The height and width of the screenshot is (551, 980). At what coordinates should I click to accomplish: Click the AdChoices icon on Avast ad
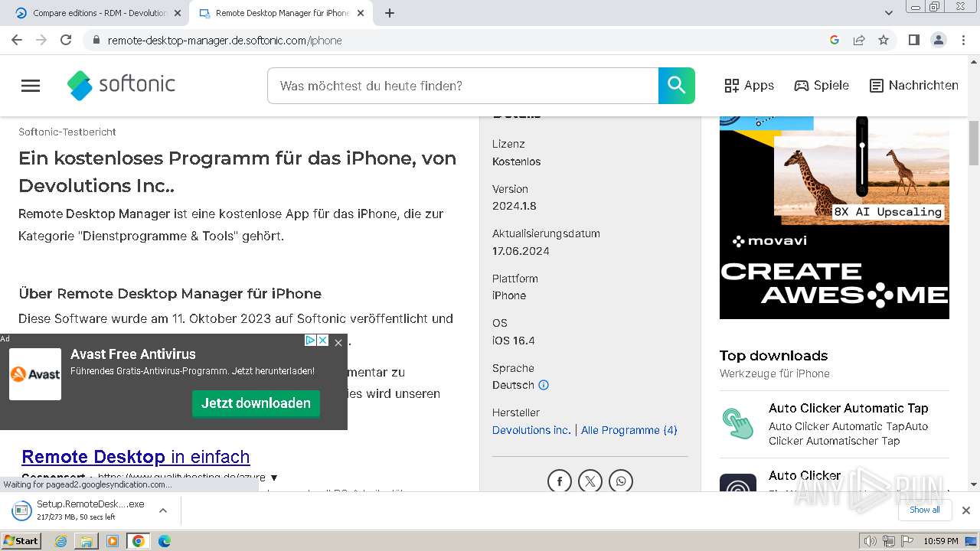pyautogui.click(x=311, y=341)
